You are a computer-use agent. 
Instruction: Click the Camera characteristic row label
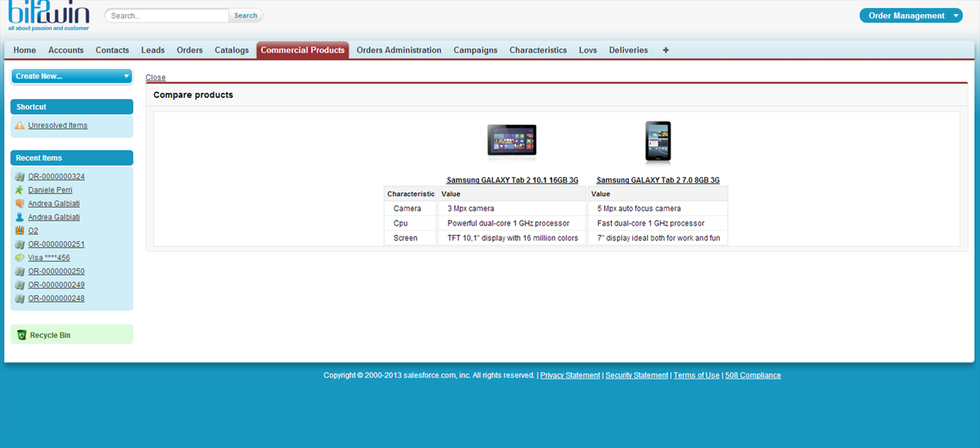407,209
